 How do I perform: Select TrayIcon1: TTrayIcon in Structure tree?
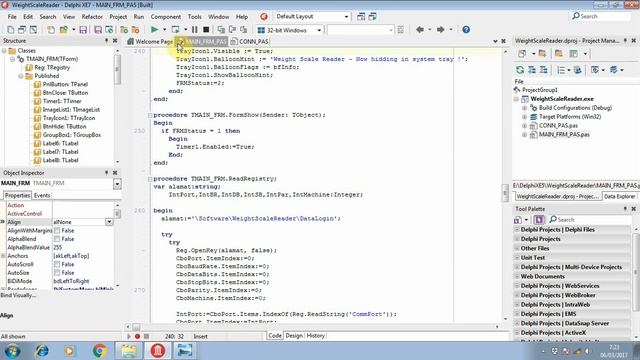tap(69, 118)
